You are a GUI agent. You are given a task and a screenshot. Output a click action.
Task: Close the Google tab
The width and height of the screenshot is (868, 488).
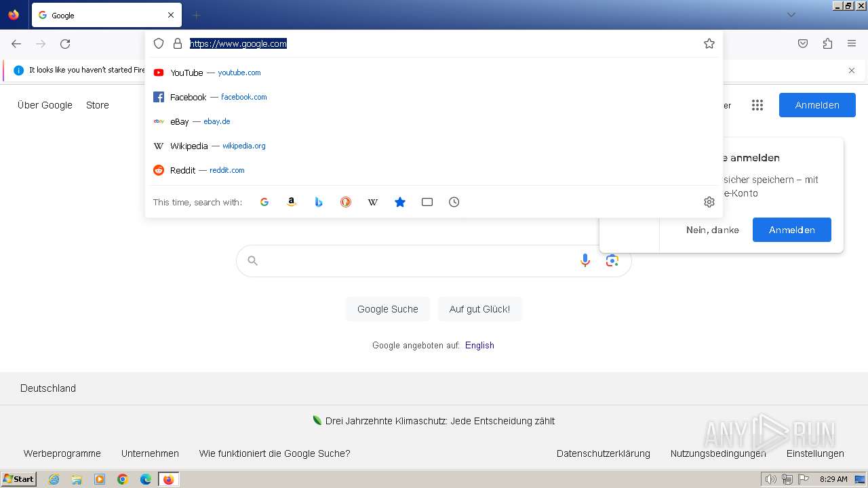[x=171, y=15]
